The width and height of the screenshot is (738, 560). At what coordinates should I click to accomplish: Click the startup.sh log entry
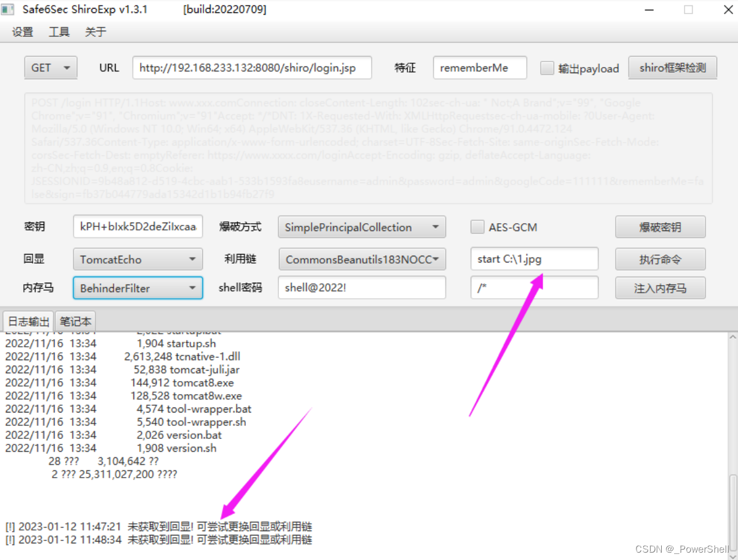(111, 343)
